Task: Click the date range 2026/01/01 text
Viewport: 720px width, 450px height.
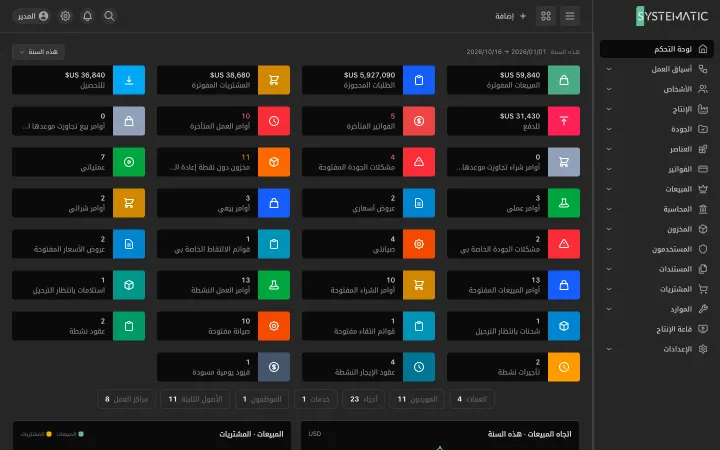Action: tap(529, 52)
